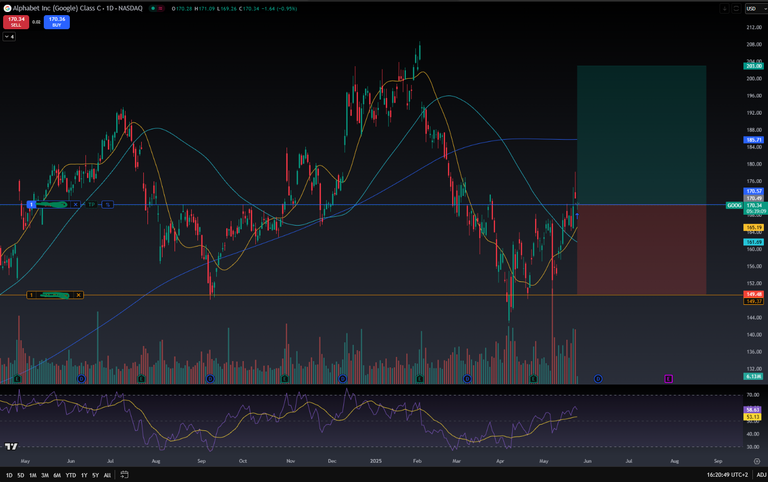The width and height of the screenshot is (768, 482).
Task: Open time axis settings gear icon
Action: (x=757, y=461)
